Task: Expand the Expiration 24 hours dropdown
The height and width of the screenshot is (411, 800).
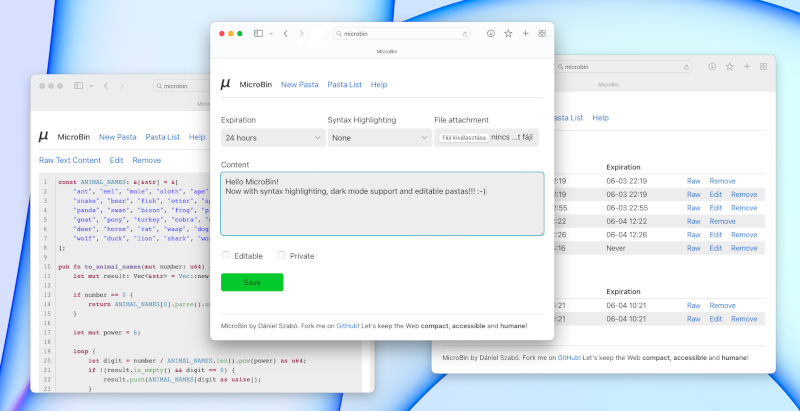Action: click(x=273, y=138)
